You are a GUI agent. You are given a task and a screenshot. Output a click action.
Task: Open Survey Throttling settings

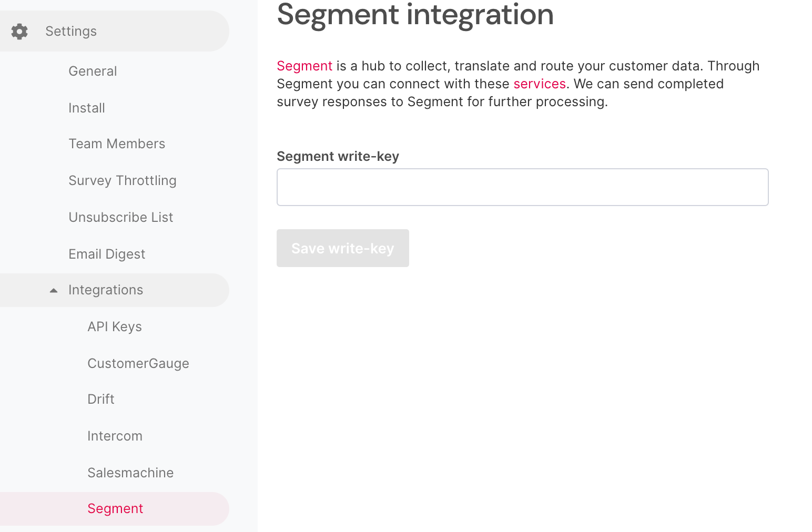click(x=122, y=180)
